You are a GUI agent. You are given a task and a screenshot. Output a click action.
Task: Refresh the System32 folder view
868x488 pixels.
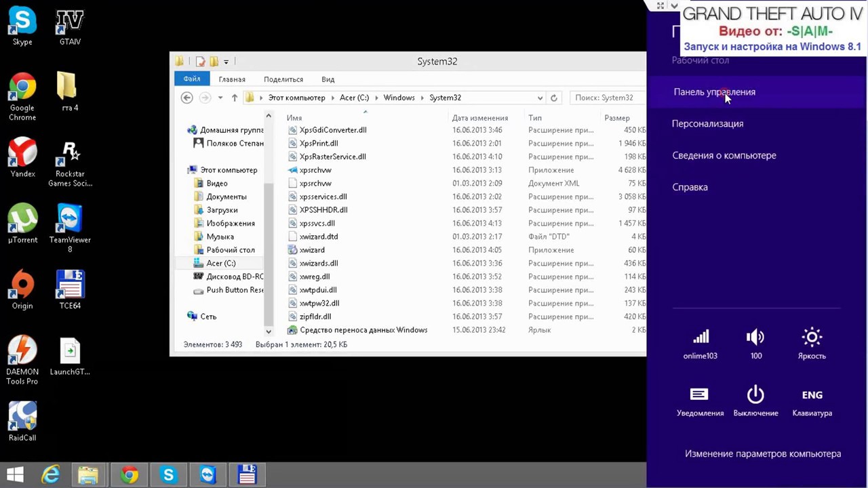point(554,98)
